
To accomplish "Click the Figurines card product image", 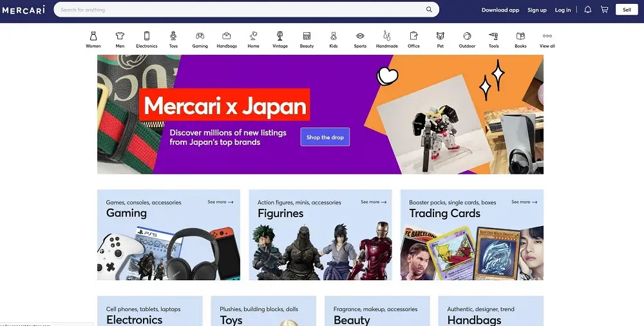I will 320,252.
